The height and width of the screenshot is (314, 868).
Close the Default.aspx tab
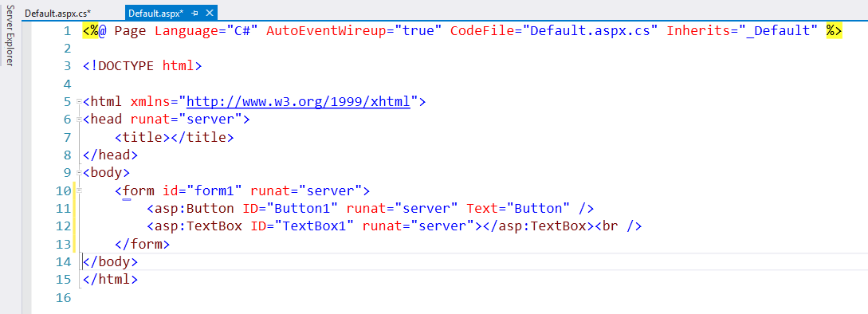pyautogui.click(x=209, y=13)
